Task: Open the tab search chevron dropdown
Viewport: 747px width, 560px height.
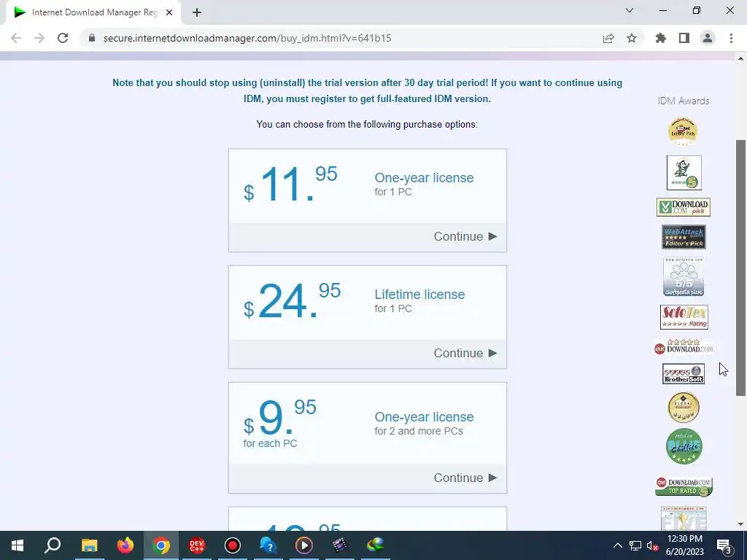Action: tap(630, 10)
